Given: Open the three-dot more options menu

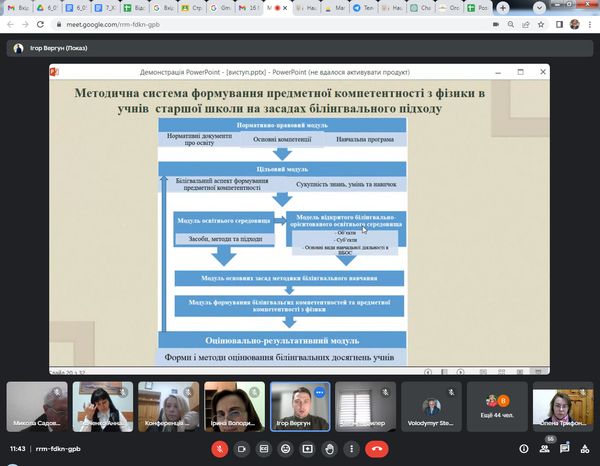Looking at the screenshot, I should coord(352,449).
